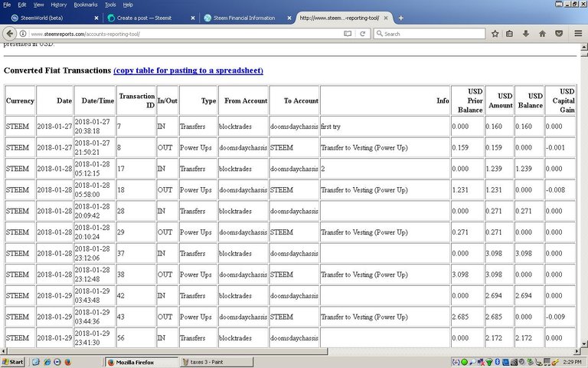Viewport: 588px width, 368px height.
Task: Click the horizontal scrollbar thumb
Action: [x=167, y=351]
